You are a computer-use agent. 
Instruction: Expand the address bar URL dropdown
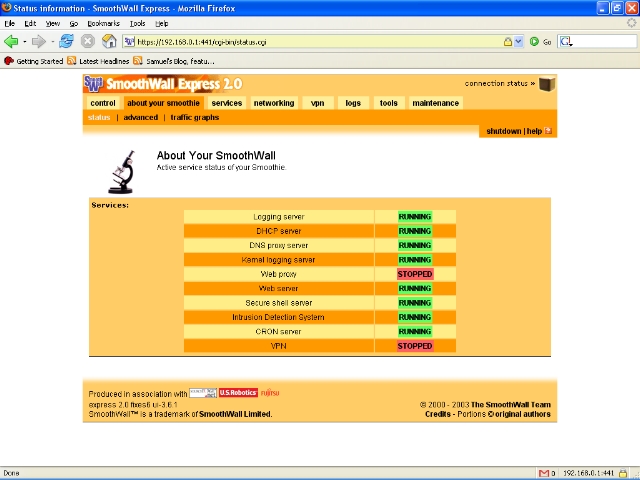(x=518, y=42)
